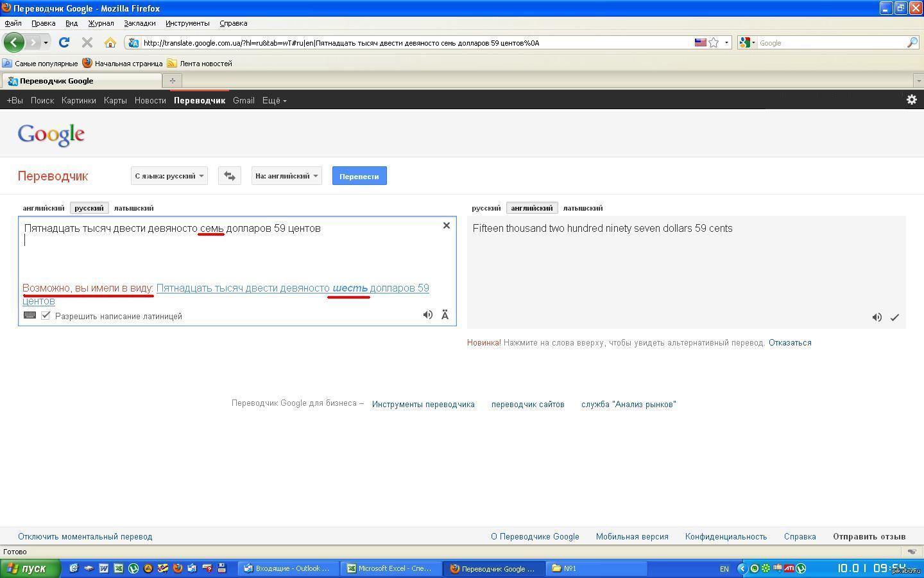The height and width of the screenshot is (578, 924).
Task: Open 'переводчик сайтов' link
Action: [528, 405]
